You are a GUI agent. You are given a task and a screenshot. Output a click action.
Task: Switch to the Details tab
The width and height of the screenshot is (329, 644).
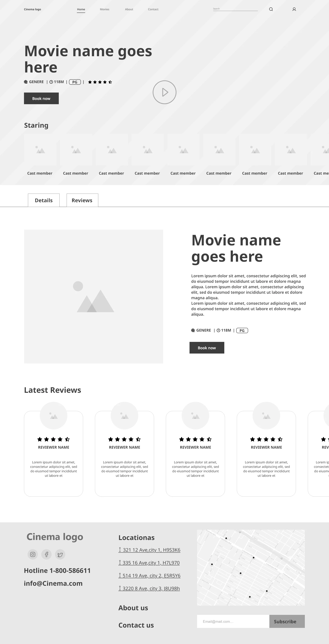[44, 200]
